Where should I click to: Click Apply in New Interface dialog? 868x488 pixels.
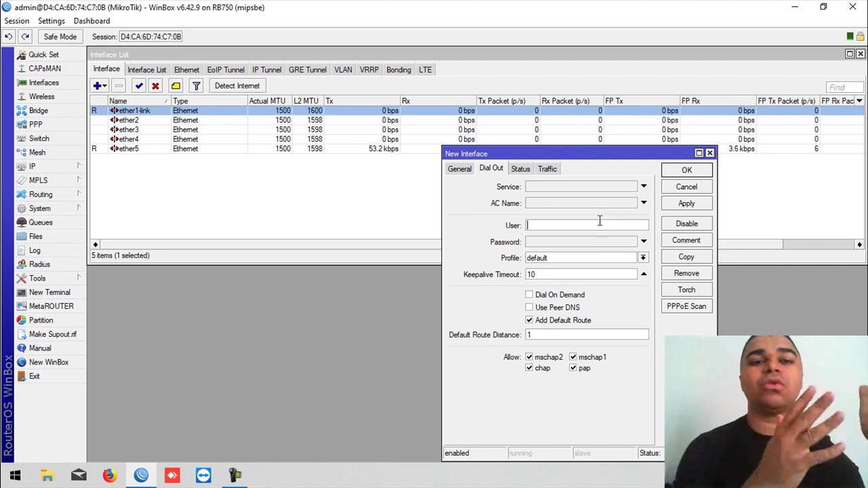[x=686, y=203]
